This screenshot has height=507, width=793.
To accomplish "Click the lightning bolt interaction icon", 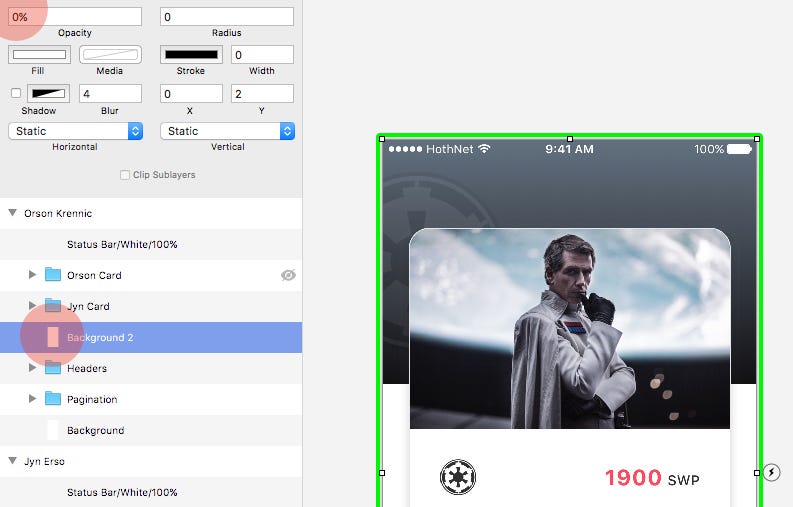I will pos(772,473).
